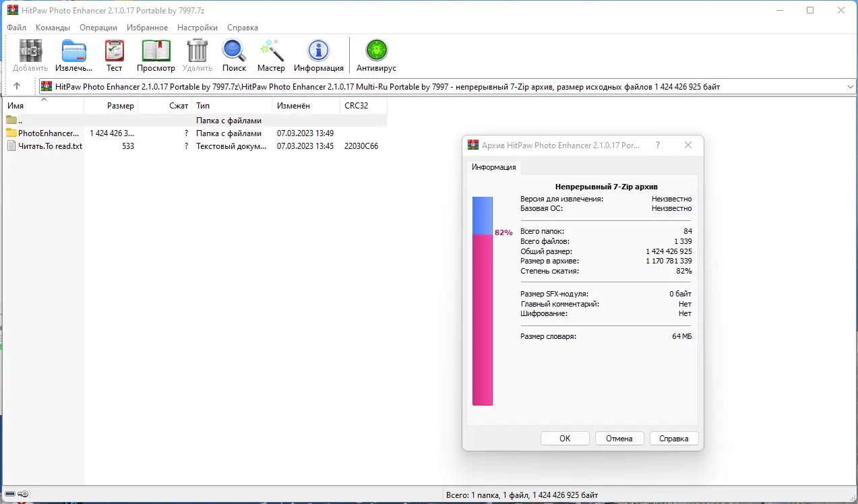Sort by the Размер column header
Screen dimensions: 858x504
pos(111,106)
